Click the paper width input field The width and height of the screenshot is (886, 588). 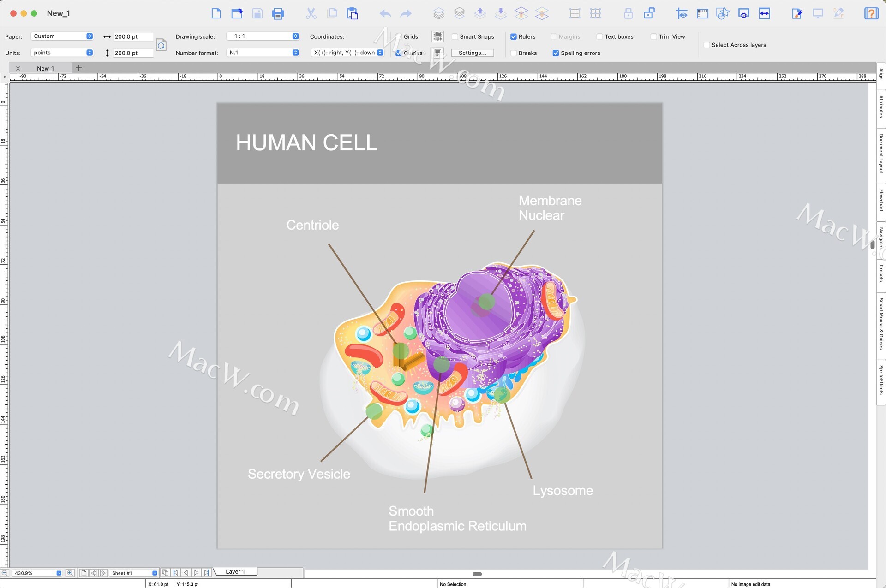click(133, 36)
